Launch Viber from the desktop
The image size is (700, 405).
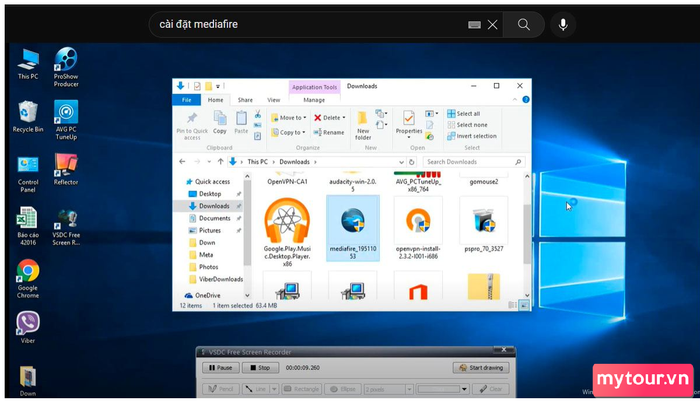click(x=28, y=327)
